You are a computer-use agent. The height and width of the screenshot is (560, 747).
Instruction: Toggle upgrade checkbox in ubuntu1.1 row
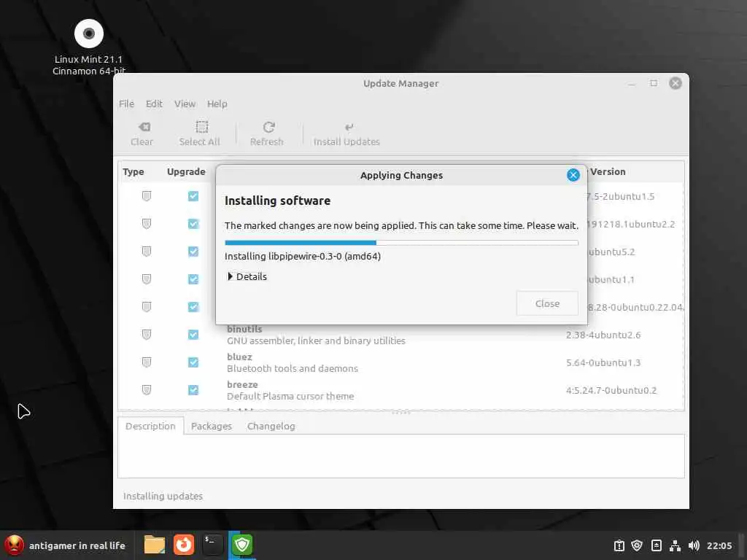(193, 279)
